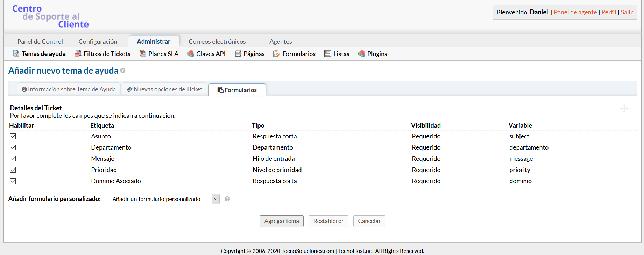Click the Listas icon
The width and height of the screenshot is (644, 255).
(328, 54)
